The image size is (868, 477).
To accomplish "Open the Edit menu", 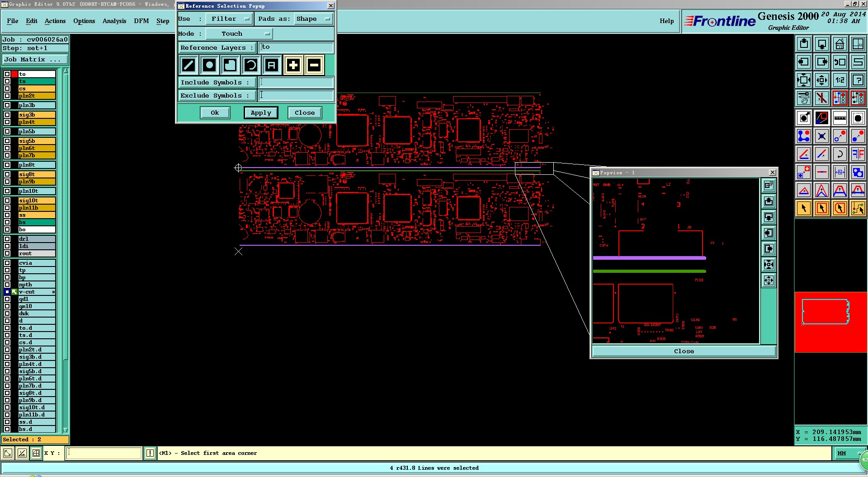I will tap(32, 21).
